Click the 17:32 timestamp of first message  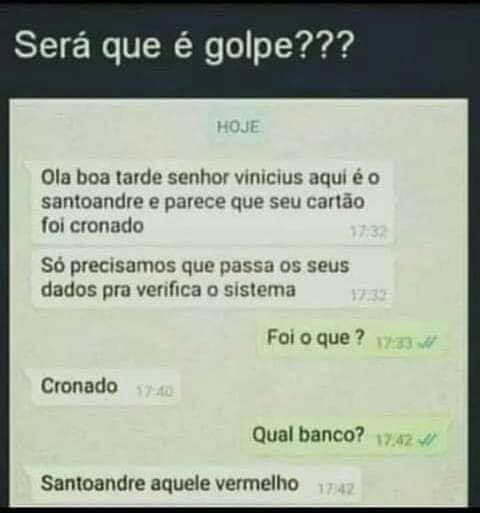(369, 232)
